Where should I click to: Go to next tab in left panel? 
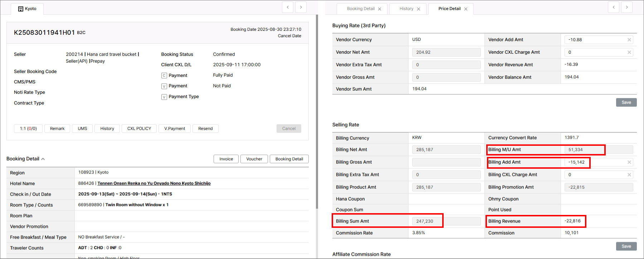301,7
